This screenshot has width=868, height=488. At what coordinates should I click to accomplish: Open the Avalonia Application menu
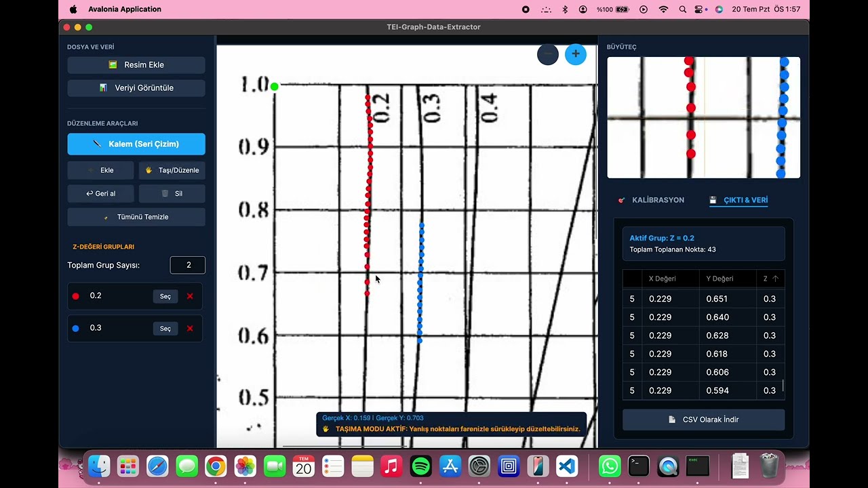coord(125,9)
